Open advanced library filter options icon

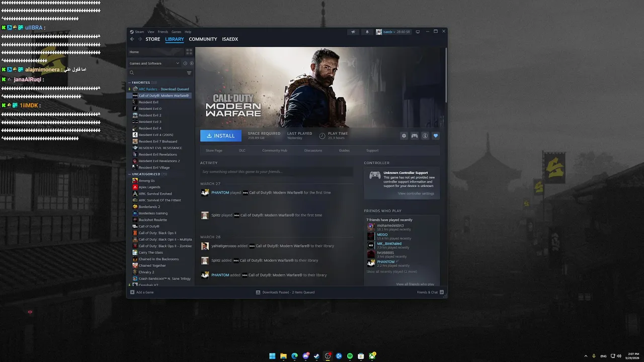189,73
